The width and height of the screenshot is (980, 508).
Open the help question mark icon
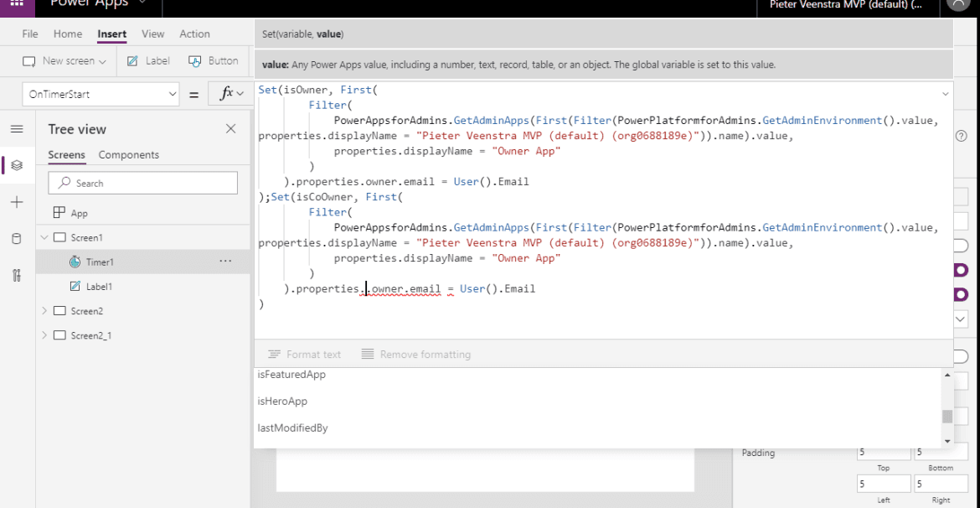pyautogui.click(x=962, y=137)
